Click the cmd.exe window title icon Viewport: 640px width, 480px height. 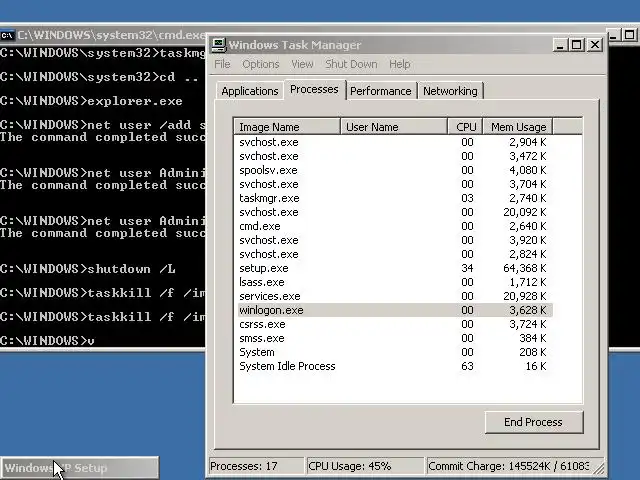[7, 35]
